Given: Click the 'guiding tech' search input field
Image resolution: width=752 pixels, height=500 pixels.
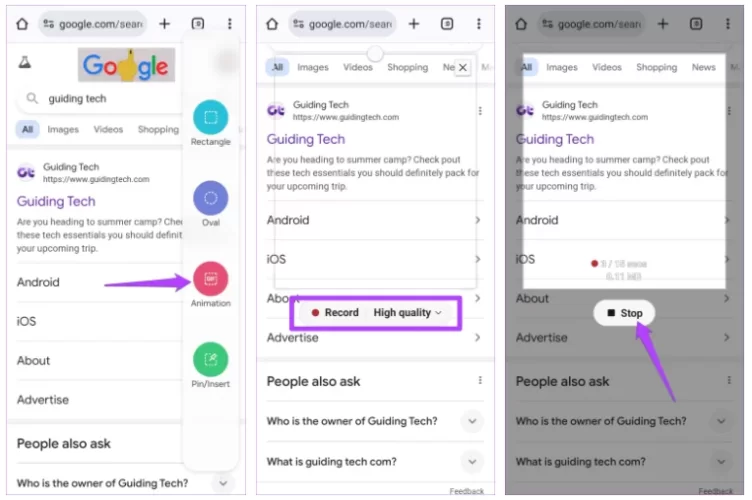Looking at the screenshot, I should coord(100,99).
